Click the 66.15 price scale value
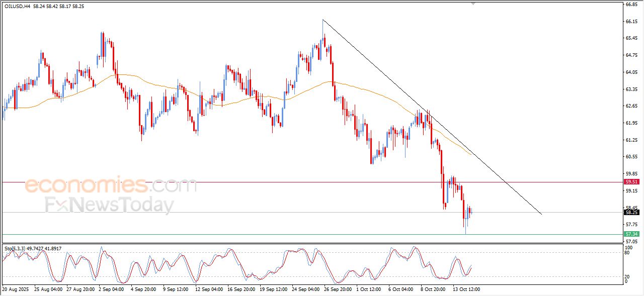This screenshot has width=644, height=296. (x=631, y=22)
